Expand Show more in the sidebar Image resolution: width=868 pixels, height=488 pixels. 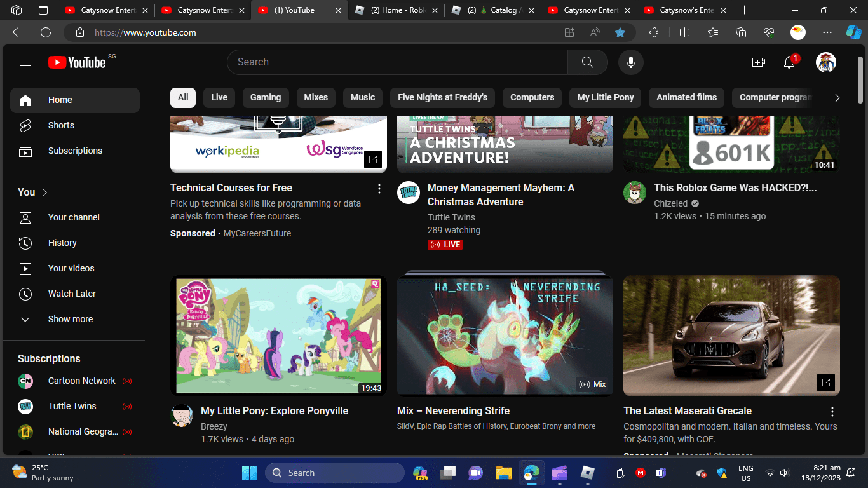click(70, 319)
